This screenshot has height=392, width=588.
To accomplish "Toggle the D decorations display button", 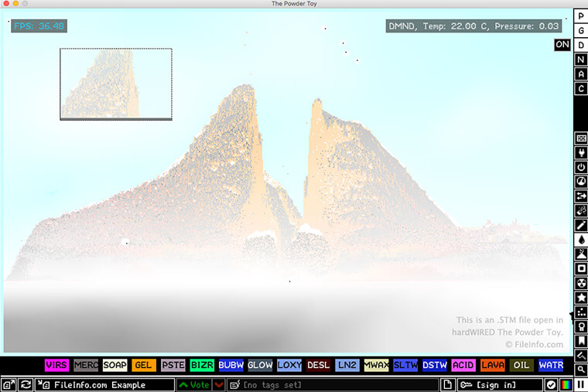I will coord(580,46).
